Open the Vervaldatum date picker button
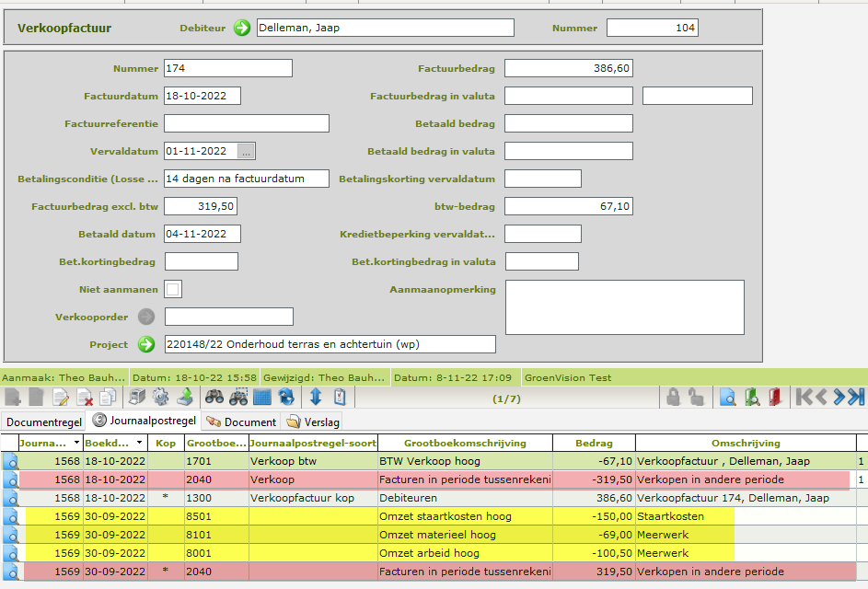Image resolution: width=868 pixels, height=589 pixels. coord(248,151)
